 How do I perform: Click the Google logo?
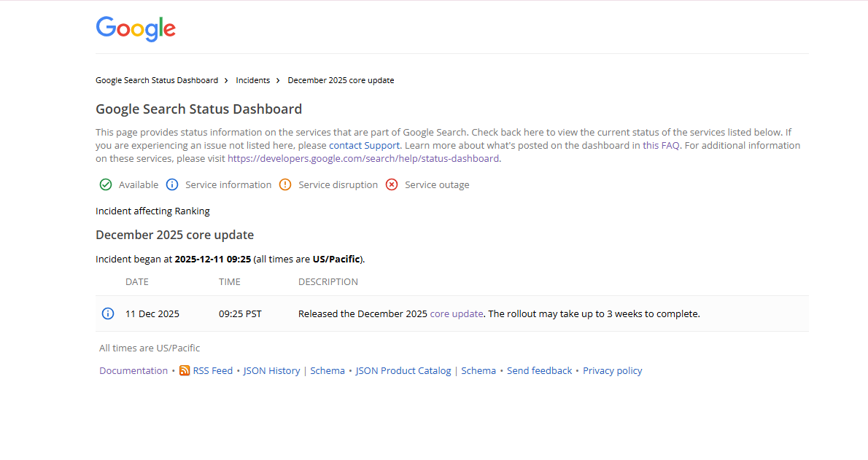(136, 28)
